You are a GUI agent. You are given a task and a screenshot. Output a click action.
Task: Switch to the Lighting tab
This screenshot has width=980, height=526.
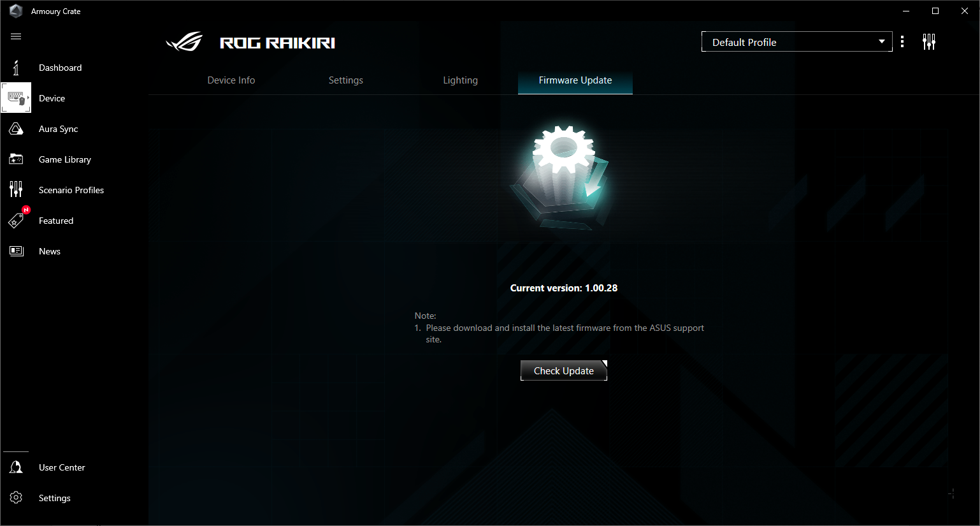coord(461,80)
